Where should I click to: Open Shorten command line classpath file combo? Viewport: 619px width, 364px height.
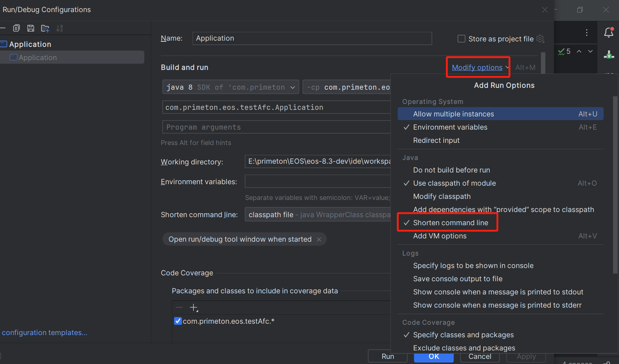(x=317, y=215)
